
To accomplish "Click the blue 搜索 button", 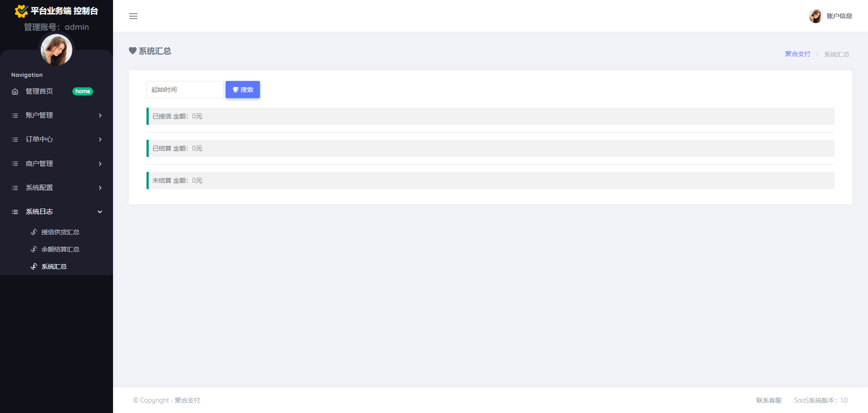I will tap(243, 90).
